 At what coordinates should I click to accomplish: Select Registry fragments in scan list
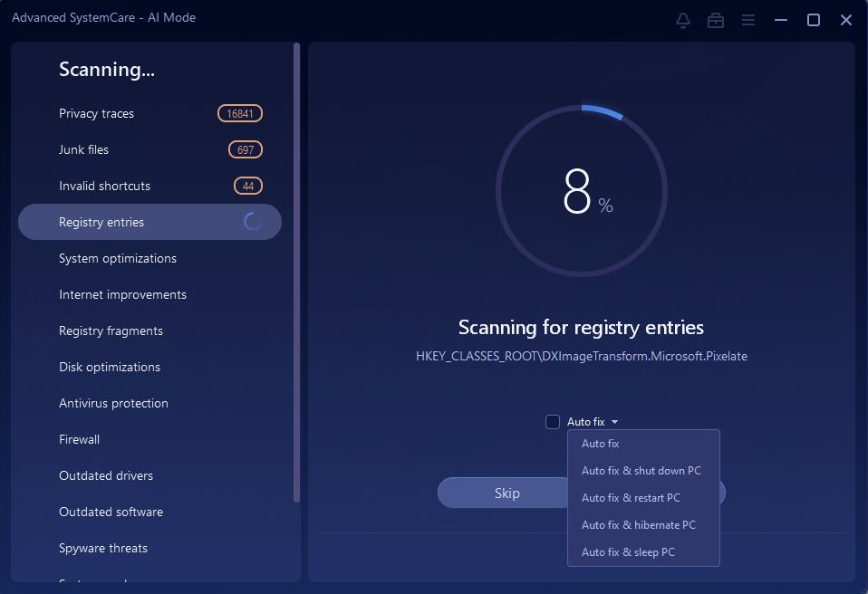(149, 331)
